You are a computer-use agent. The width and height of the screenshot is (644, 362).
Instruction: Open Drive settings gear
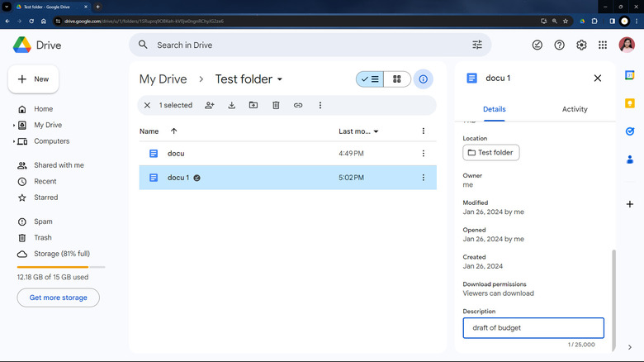(x=581, y=45)
